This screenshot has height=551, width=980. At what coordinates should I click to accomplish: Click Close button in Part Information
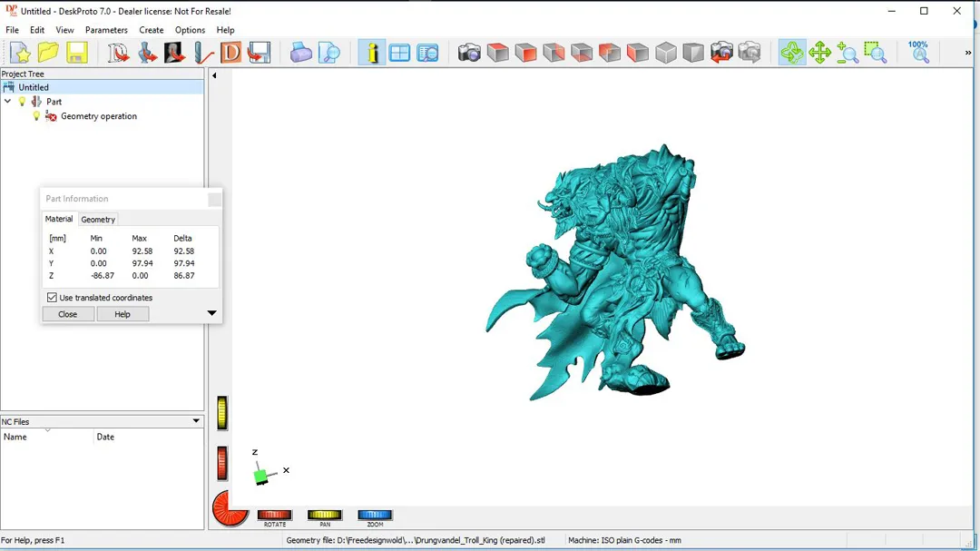tap(67, 314)
